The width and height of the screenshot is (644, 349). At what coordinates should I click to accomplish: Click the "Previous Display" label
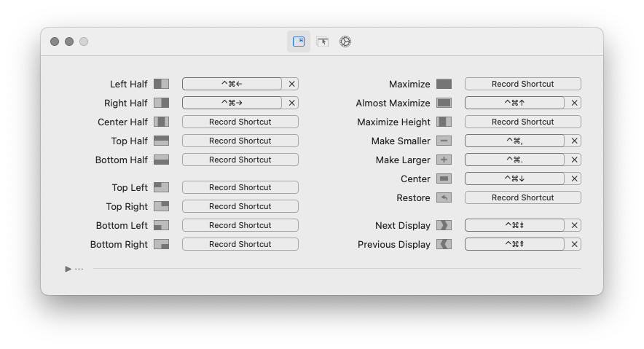394,244
